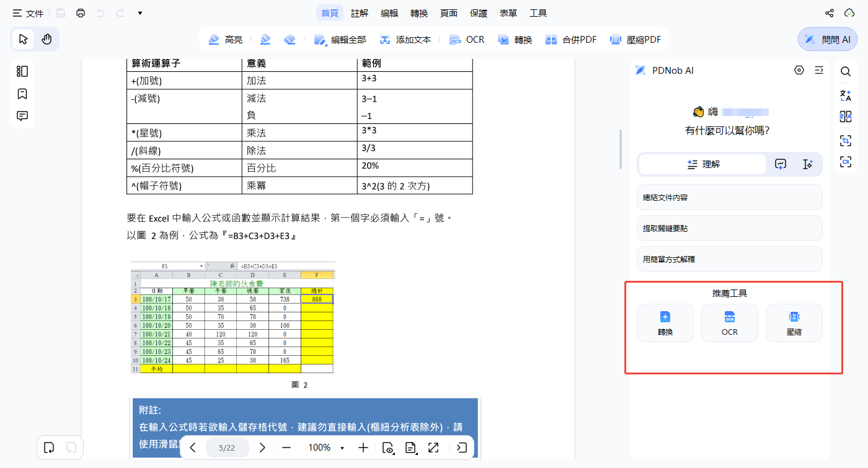Collapse the bottom navigation bar

[462, 448]
